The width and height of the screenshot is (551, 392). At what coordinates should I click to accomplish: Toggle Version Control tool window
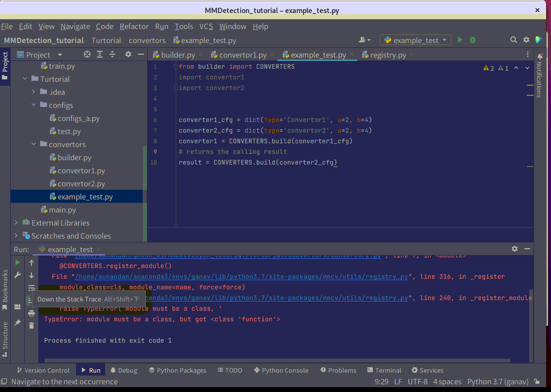coord(43,370)
